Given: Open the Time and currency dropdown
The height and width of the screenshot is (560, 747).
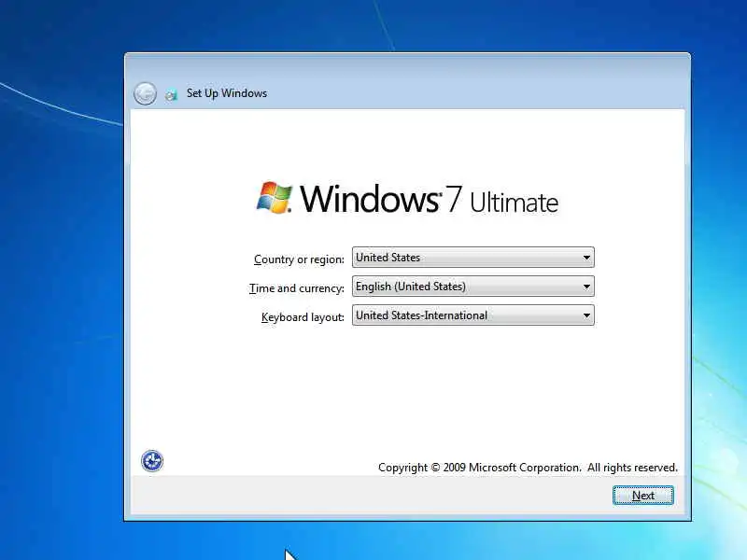Looking at the screenshot, I should click(473, 287).
